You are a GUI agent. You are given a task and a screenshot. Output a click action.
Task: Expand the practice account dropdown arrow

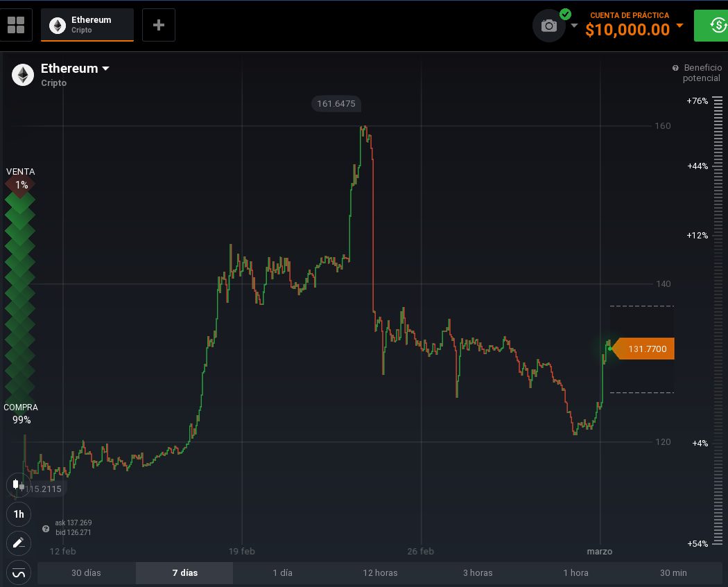pyautogui.click(x=679, y=26)
